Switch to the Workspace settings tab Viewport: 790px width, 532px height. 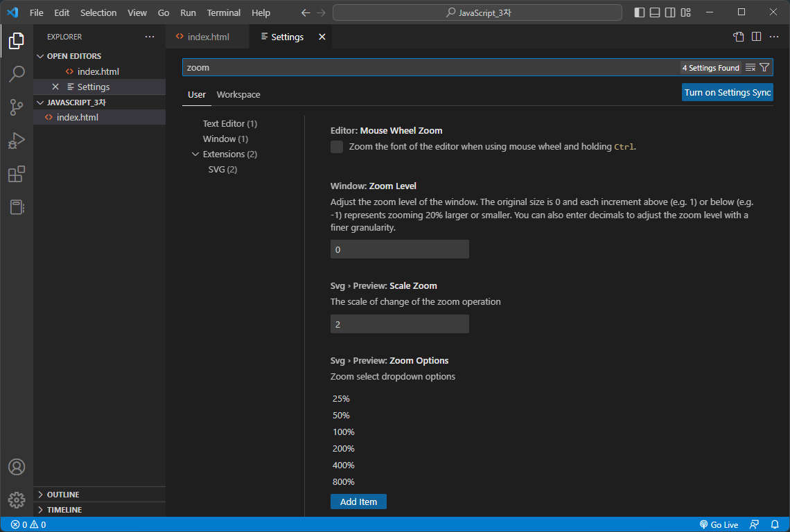[238, 94]
